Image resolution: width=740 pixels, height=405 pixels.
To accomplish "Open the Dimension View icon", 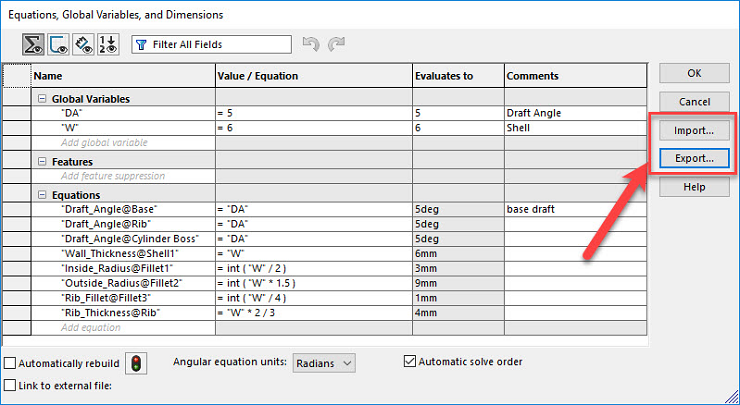I will click(x=84, y=45).
